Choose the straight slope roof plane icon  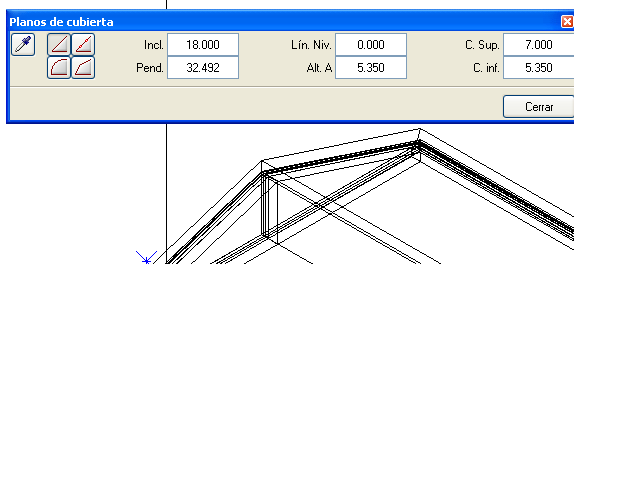(59, 44)
